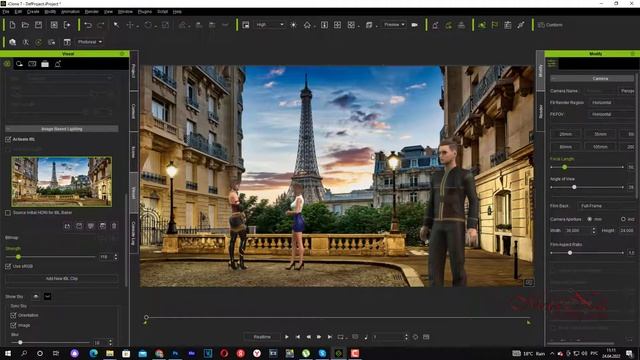Increase Strength value with stepper arrow

click(x=116, y=256)
